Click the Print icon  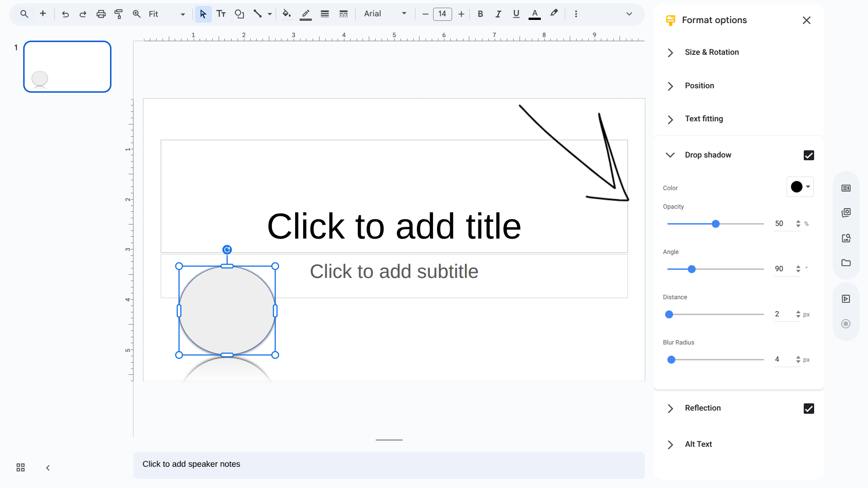[x=101, y=14]
